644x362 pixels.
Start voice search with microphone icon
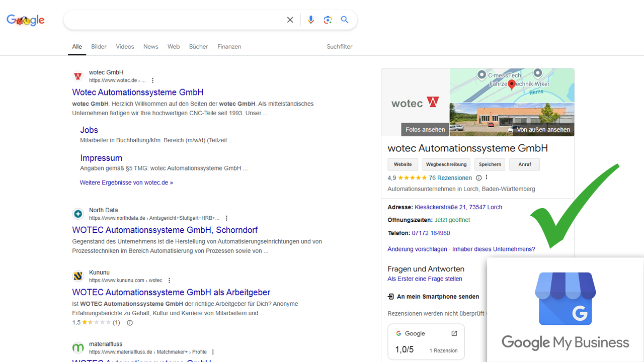310,20
